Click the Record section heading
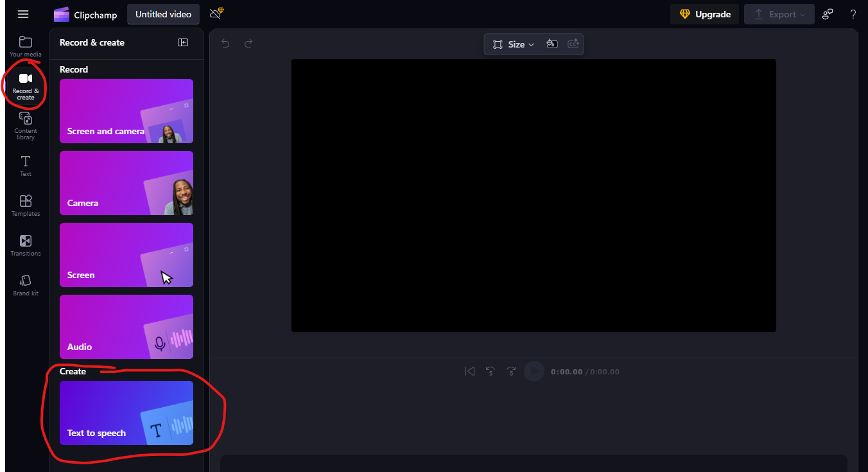Screen dimensions: 868x472 tap(74, 69)
